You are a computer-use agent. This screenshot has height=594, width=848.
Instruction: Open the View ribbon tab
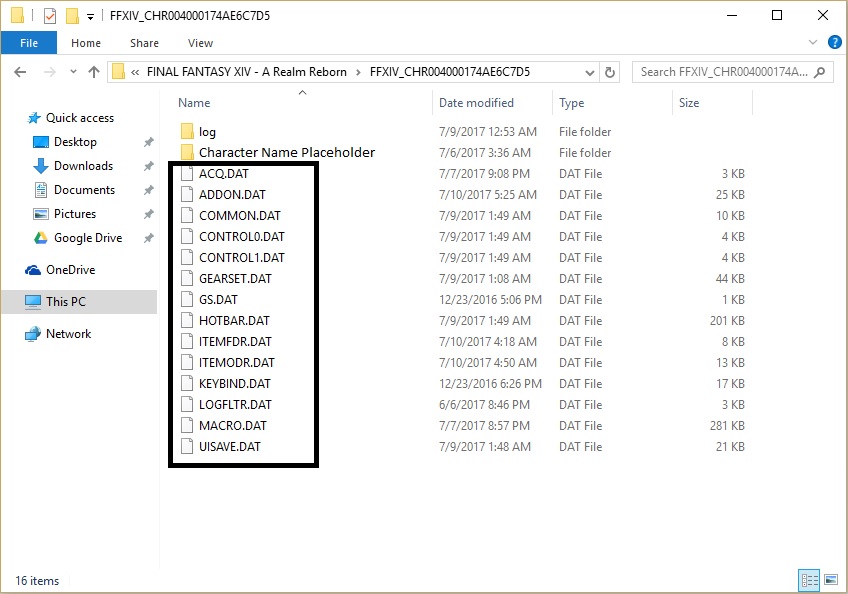point(200,43)
